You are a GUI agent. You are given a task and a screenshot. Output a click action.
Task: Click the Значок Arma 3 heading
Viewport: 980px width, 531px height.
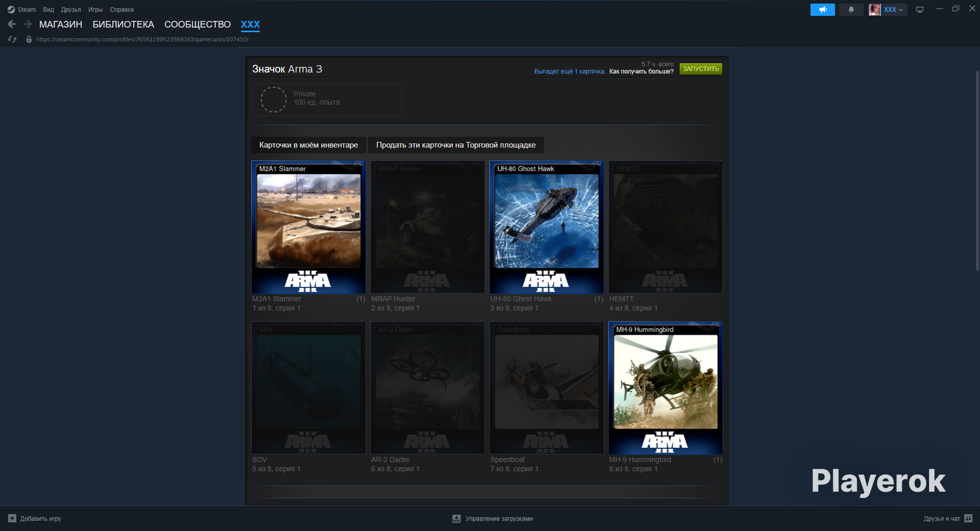pos(287,69)
